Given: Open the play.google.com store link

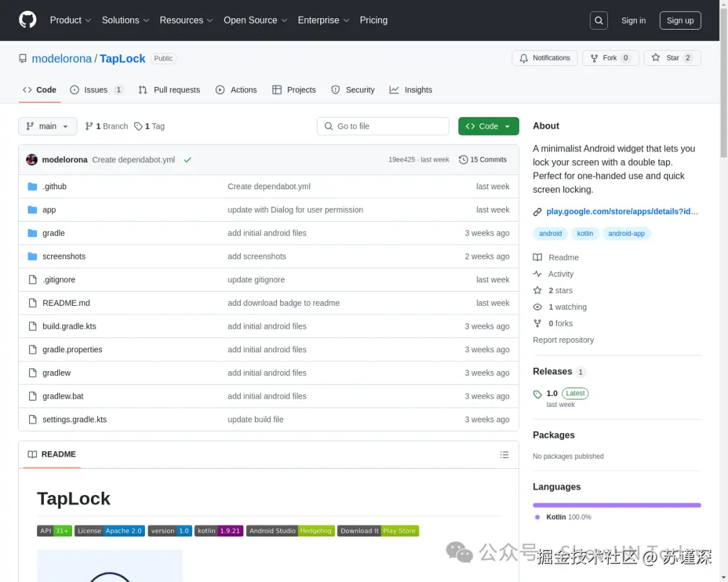Looking at the screenshot, I should click(621, 212).
